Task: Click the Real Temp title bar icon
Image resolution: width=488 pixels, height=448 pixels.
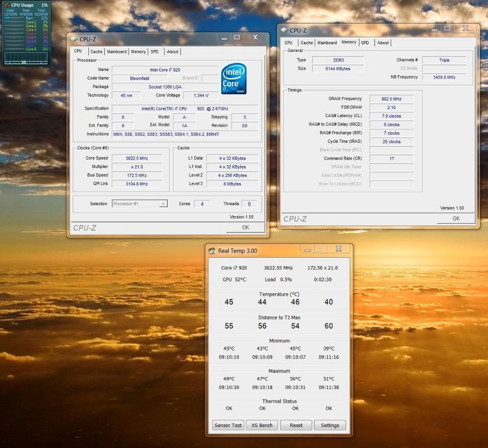Action: tap(212, 250)
